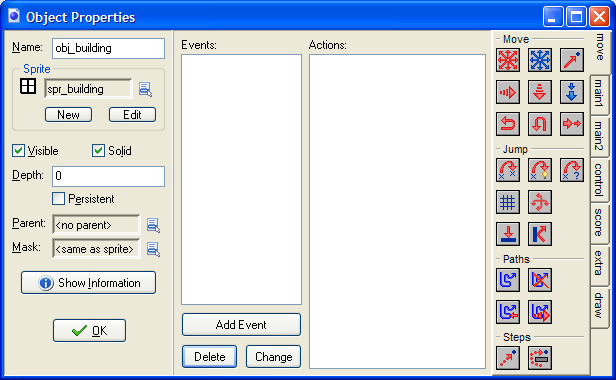Toggle the Solid checkbox
The height and width of the screenshot is (380, 616).
98,151
